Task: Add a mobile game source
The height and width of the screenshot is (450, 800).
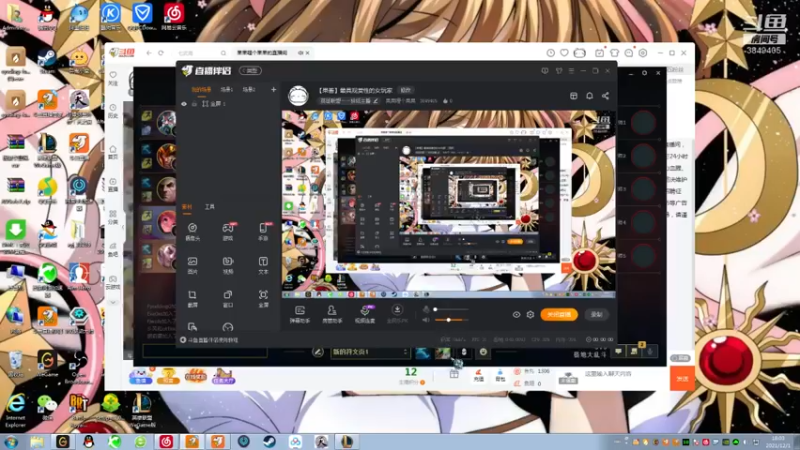Action: coord(263,231)
